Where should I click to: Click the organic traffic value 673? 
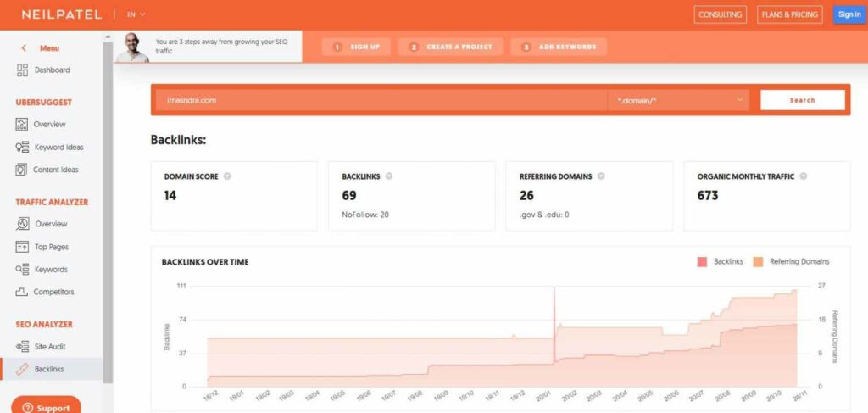708,195
